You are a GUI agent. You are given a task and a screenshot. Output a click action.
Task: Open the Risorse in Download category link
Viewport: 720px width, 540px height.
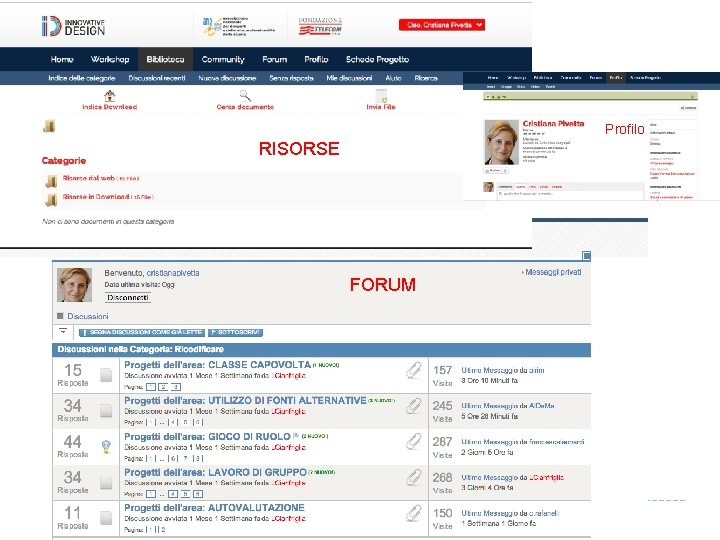click(96, 197)
